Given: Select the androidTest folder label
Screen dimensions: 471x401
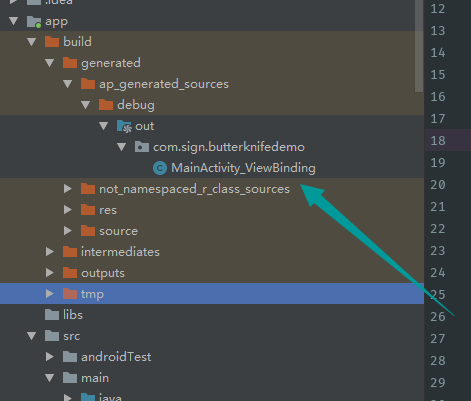Looking at the screenshot, I should [116, 357].
